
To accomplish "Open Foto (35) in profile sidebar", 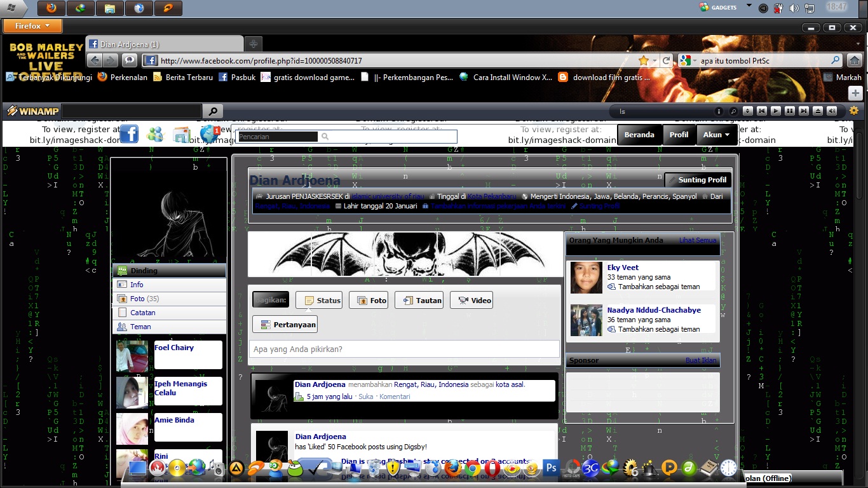I will point(169,299).
